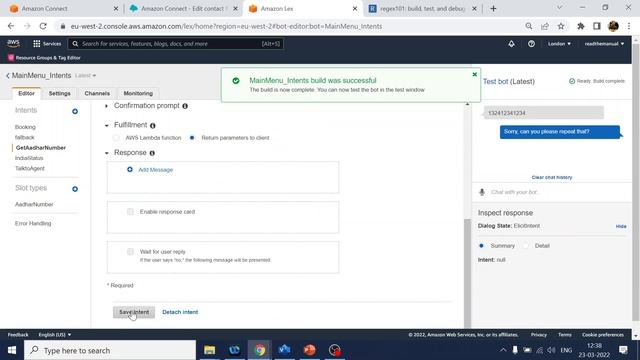Bookmark this page with star icon
Image resolution: width=640 pixels, height=360 pixels.
coord(561,26)
